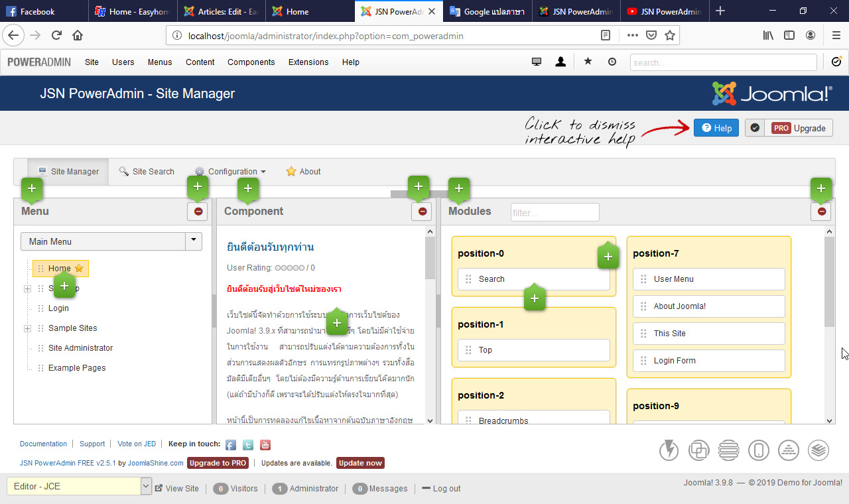This screenshot has width=849, height=504.
Task: Open the Main Menu selector dropdown
Action: point(193,241)
